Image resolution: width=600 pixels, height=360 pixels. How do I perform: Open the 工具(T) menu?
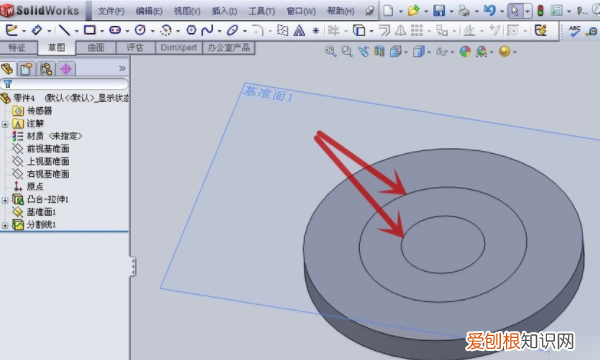tap(262, 11)
